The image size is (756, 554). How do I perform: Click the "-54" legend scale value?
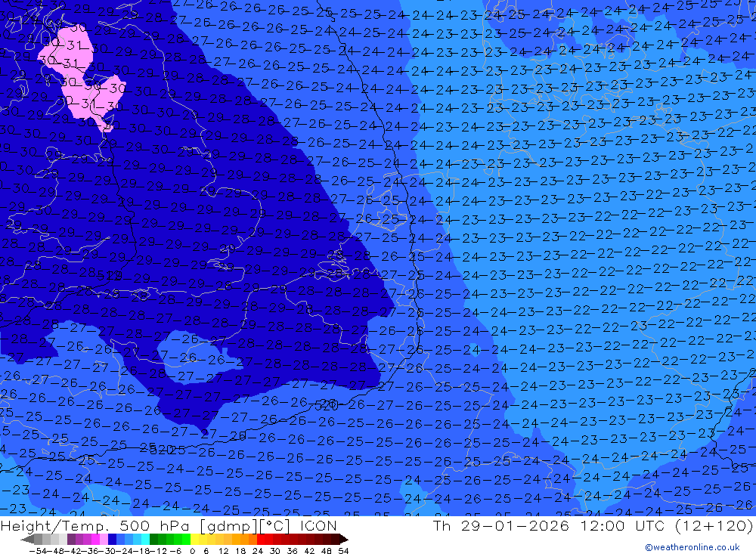38,551
